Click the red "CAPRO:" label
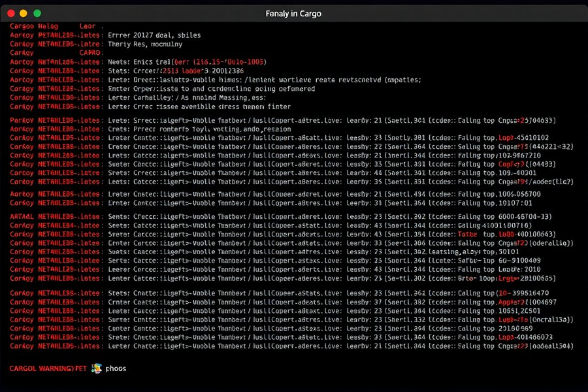 tap(90, 53)
